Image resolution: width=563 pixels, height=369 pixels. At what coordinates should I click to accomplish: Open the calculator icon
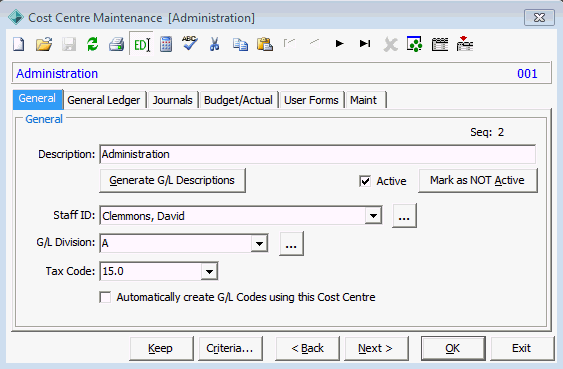point(166,45)
